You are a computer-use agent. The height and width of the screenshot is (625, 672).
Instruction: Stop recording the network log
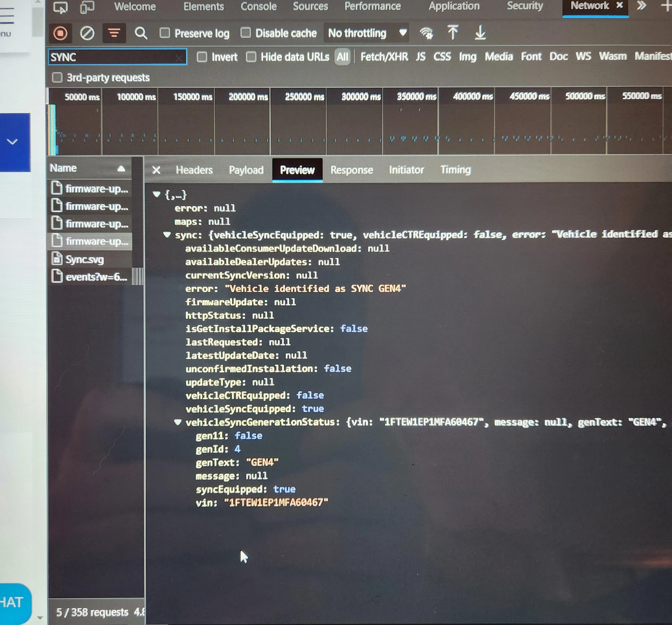pos(60,33)
